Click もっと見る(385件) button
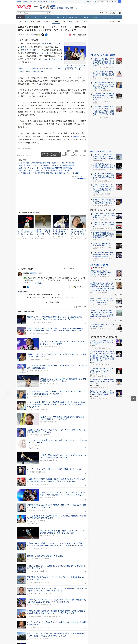Image resolution: width=138 pixels, height=644 pixels. 52,302
